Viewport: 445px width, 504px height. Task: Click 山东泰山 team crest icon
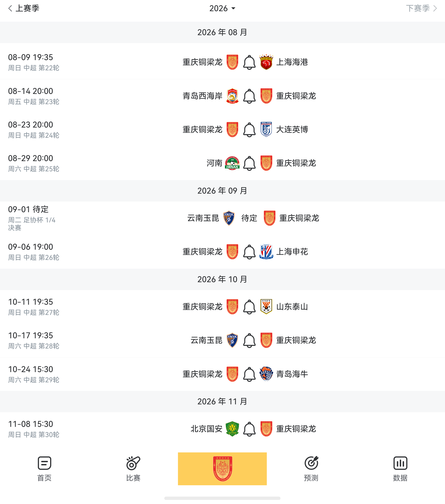click(x=266, y=307)
